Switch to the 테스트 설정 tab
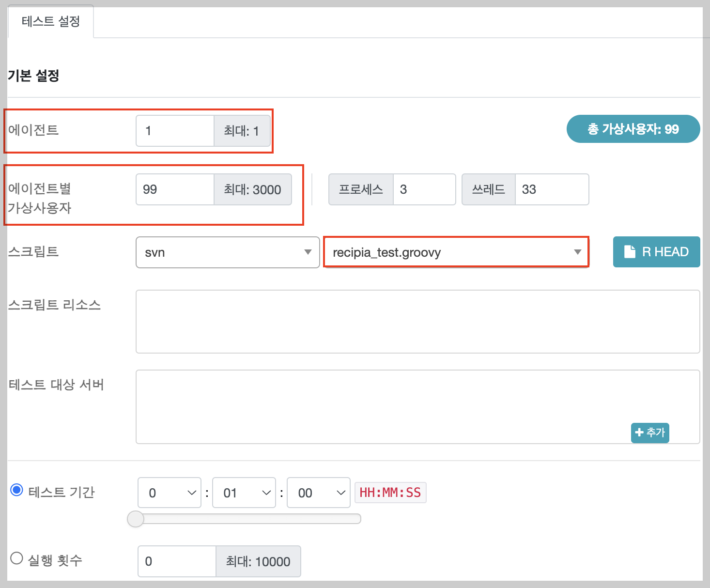Screen dimensions: 710x588 50,21
